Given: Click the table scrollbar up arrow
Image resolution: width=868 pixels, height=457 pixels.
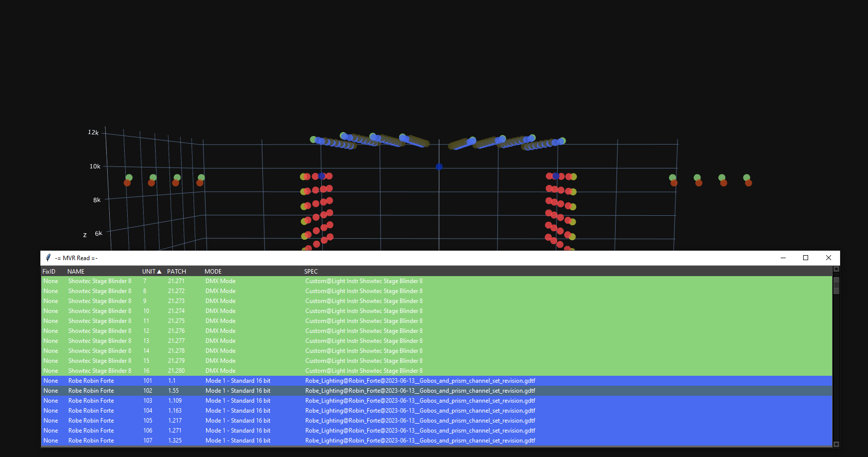Looking at the screenshot, I should click(x=836, y=270).
